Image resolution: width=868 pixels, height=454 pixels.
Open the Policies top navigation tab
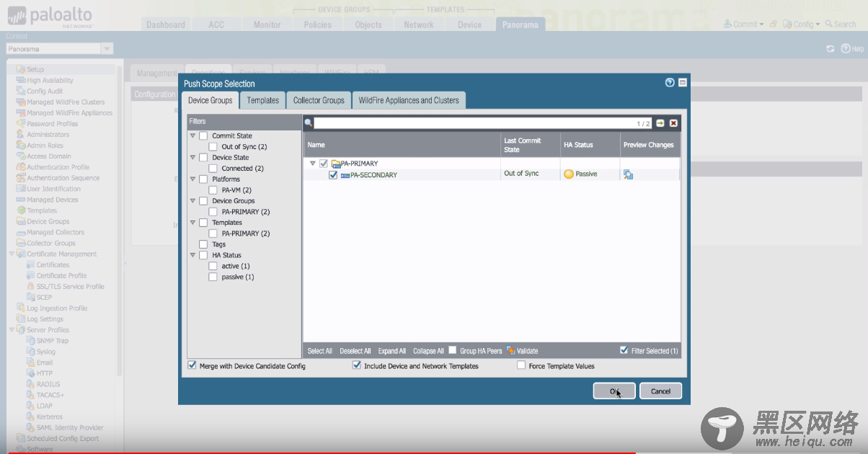(x=318, y=25)
